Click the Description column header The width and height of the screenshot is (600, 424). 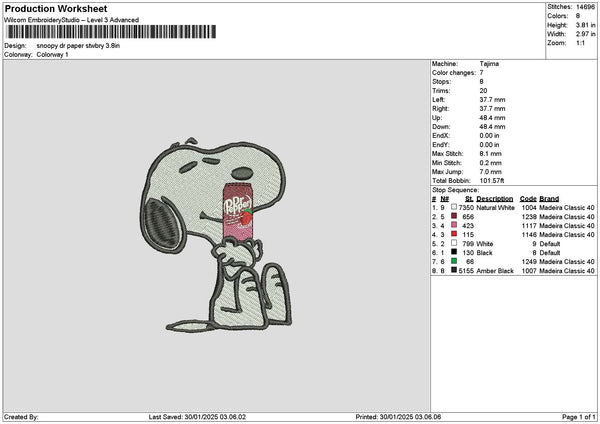coord(494,199)
